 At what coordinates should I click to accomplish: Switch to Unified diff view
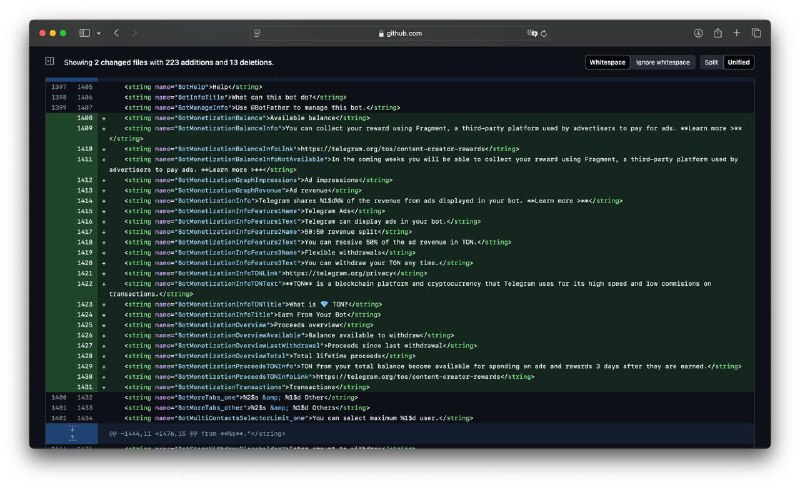738,62
